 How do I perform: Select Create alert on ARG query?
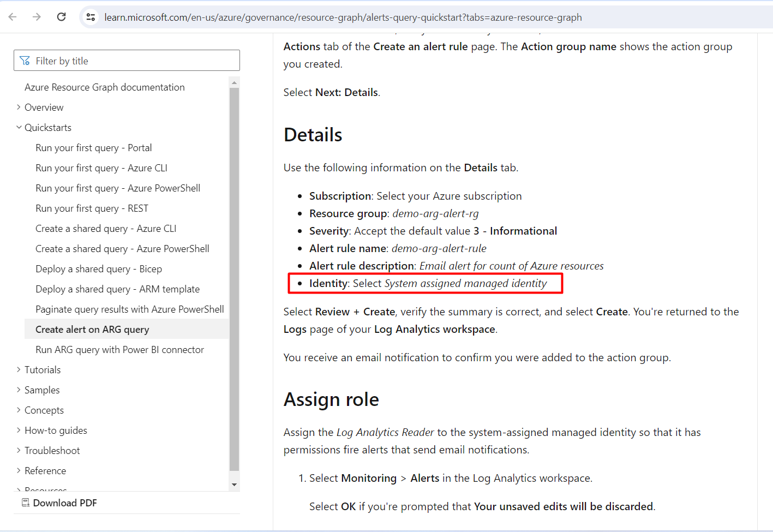point(92,330)
